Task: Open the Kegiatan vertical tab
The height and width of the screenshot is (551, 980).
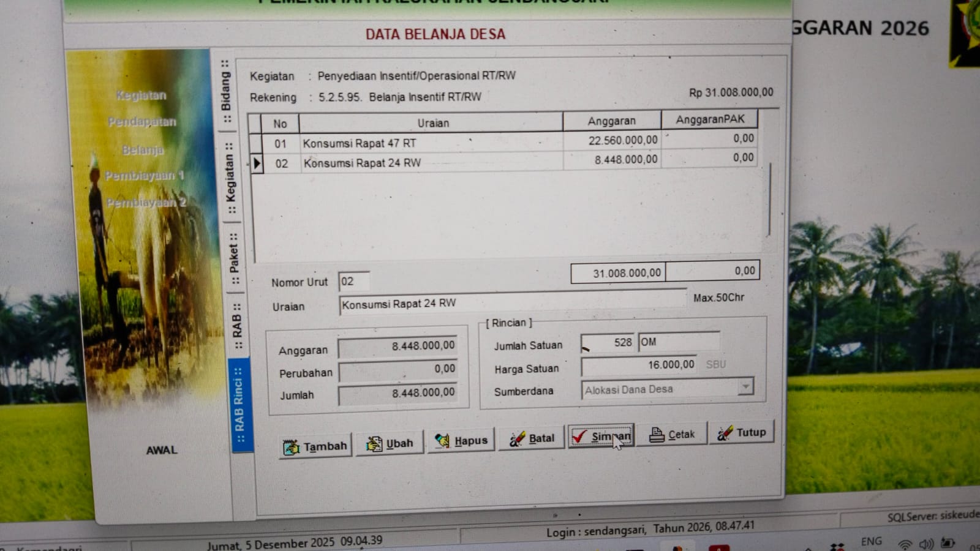Action: (230, 178)
